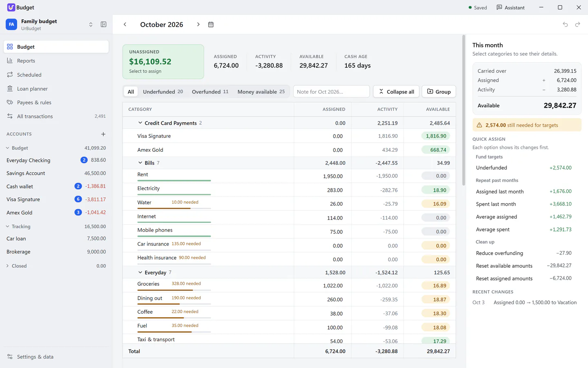Open Reports in sidebar
The height and width of the screenshot is (368, 588).
(56, 61)
